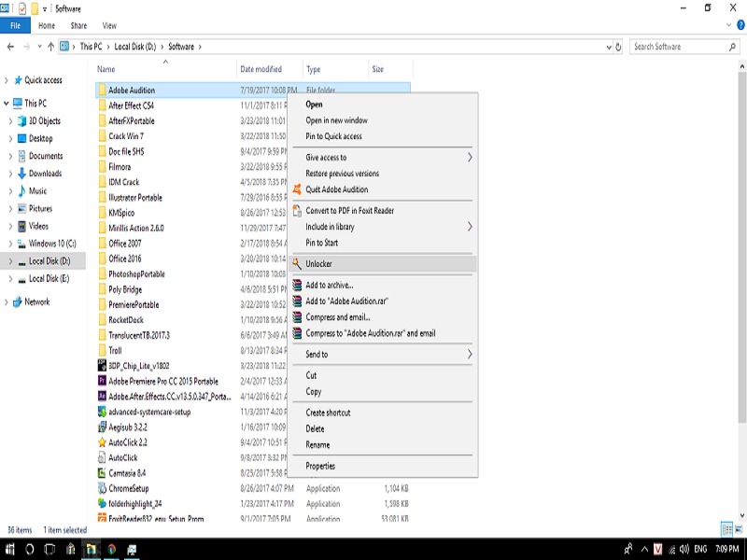Open the Help question mark icon
The height and width of the screenshot is (560, 747).
(741, 25)
